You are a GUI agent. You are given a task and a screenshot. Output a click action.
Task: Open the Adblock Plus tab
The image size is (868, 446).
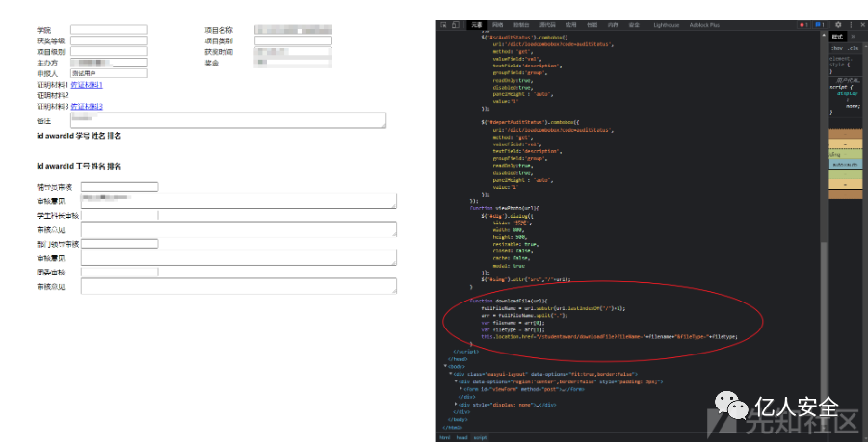704,25
